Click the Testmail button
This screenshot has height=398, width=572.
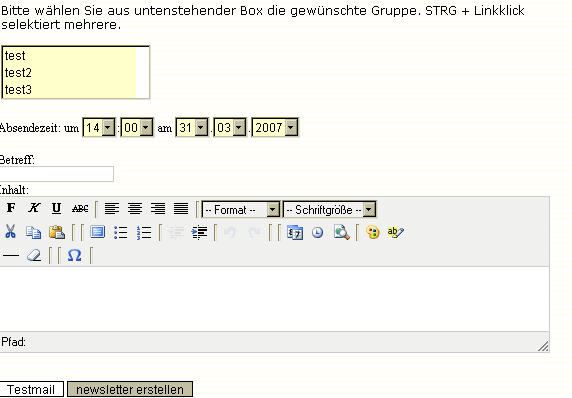(31, 389)
